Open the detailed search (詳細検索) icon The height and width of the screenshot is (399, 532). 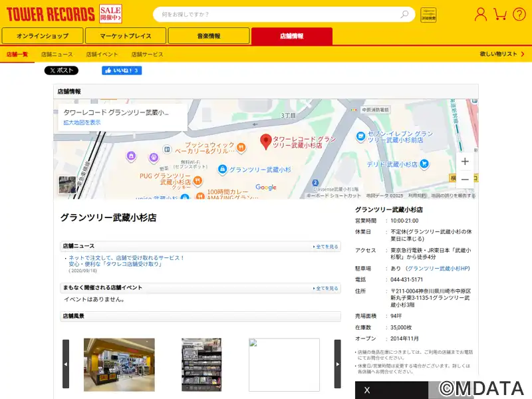(428, 15)
